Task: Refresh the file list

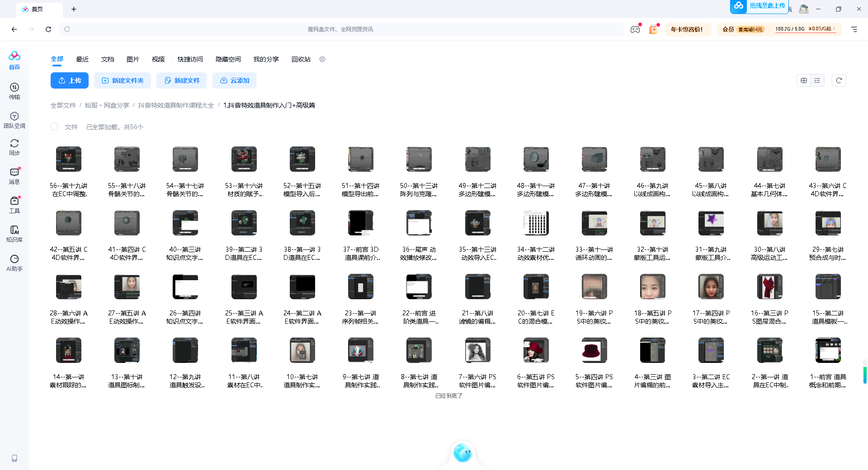Action: point(839,80)
